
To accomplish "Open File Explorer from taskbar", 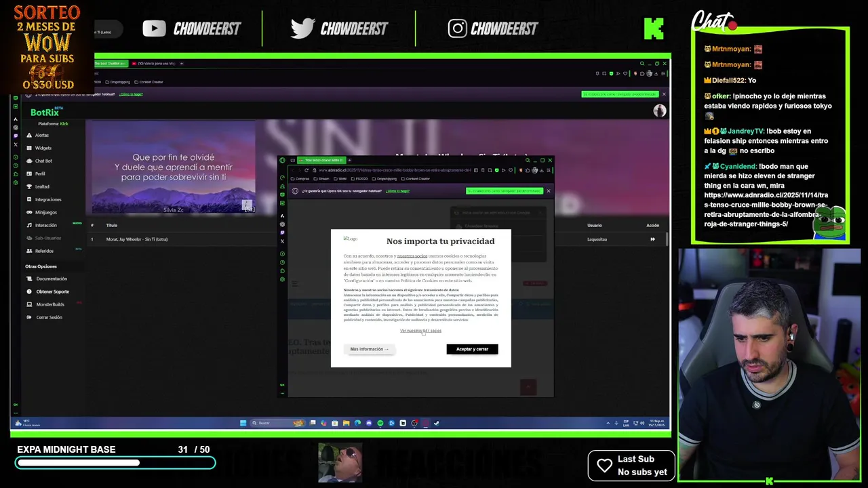I will pyautogui.click(x=346, y=423).
